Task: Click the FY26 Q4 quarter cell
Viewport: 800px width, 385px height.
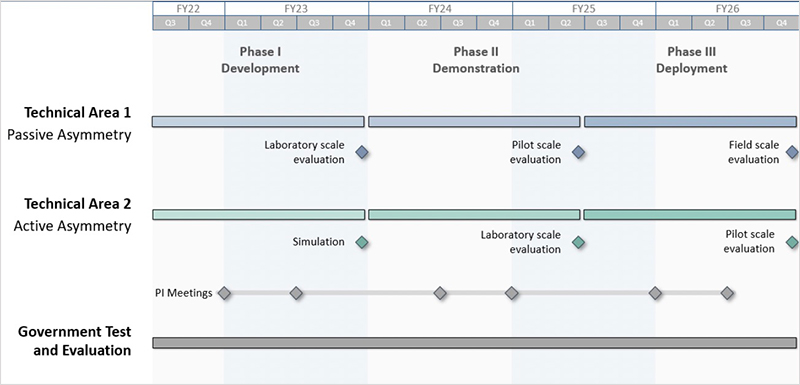Action: (781, 22)
